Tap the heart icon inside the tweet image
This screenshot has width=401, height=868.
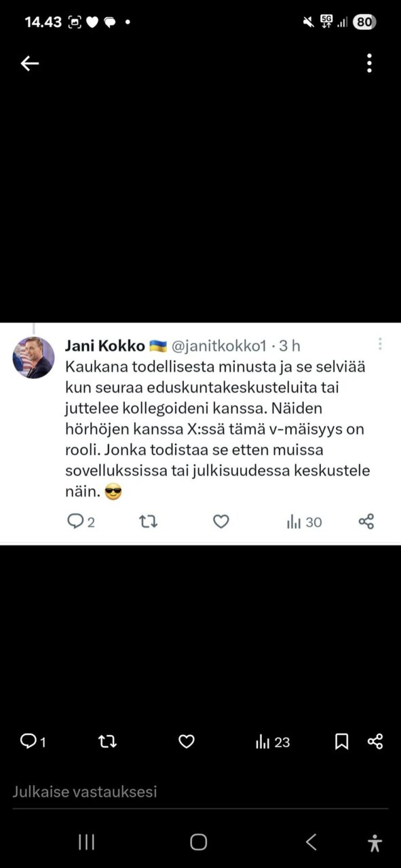pyautogui.click(x=221, y=521)
